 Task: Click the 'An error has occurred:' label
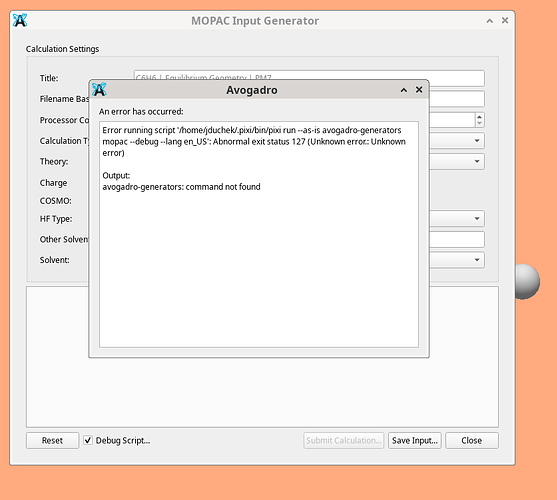pyautogui.click(x=141, y=112)
